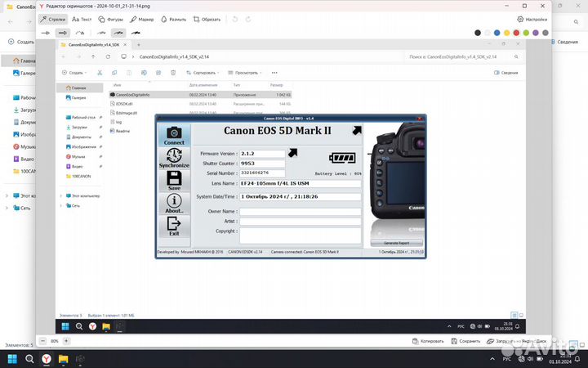Open the notification bell on the taskbar
Image resolution: width=588 pixels, height=368 pixels.
point(577,359)
